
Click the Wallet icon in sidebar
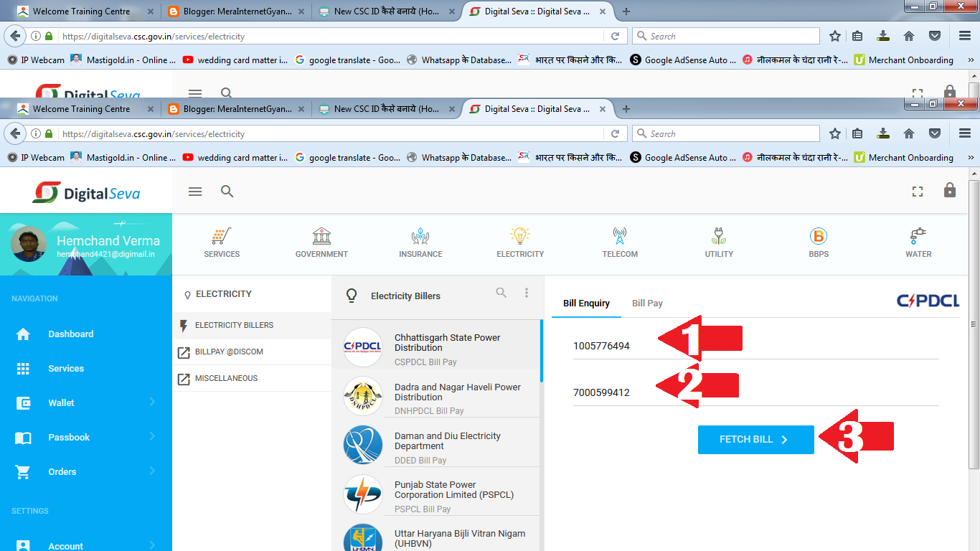click(x=24, y=403)
